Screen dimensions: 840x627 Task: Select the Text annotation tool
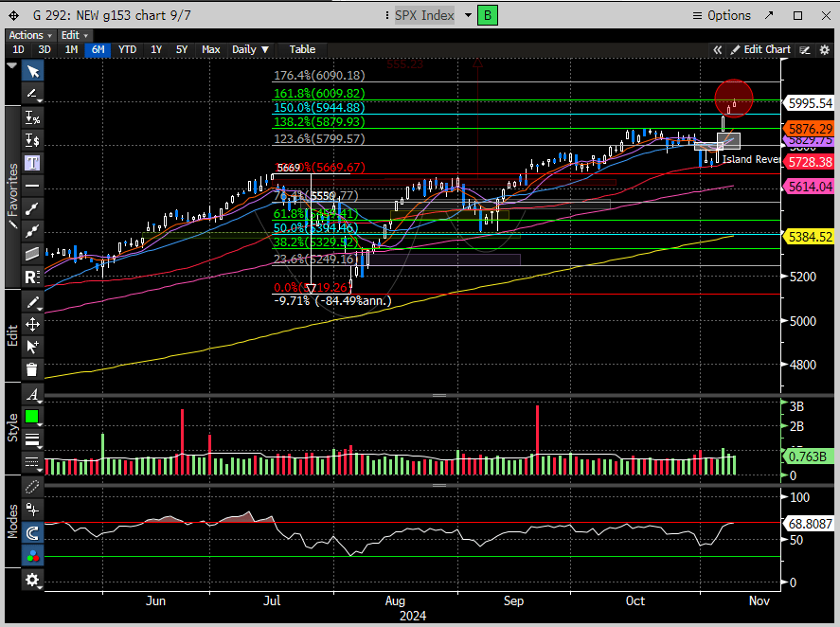click(x=33, y=163)
